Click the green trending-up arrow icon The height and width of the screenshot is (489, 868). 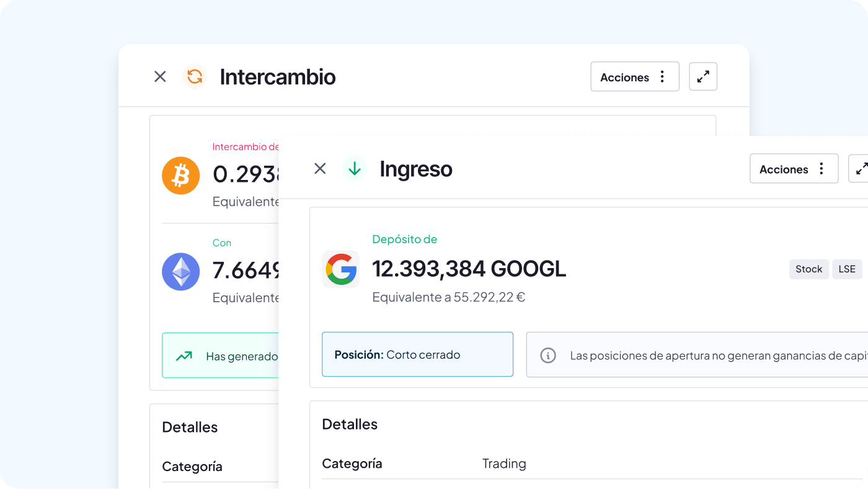point(184,356)
